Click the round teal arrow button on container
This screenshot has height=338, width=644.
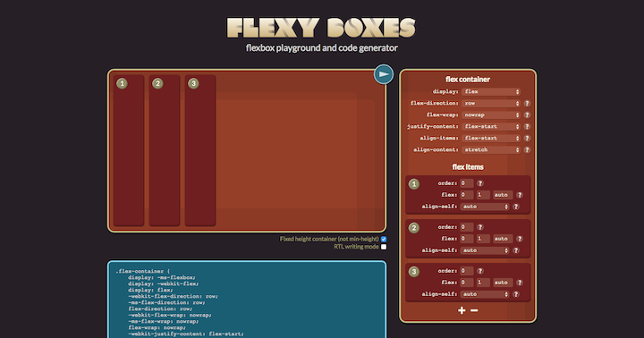click(384, 74)
